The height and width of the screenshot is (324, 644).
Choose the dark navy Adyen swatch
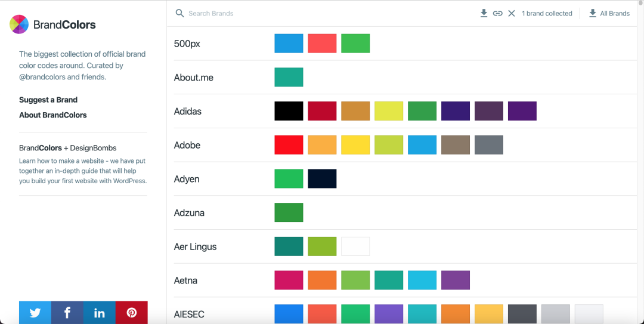pyautogui.click(x=322, y=179)
